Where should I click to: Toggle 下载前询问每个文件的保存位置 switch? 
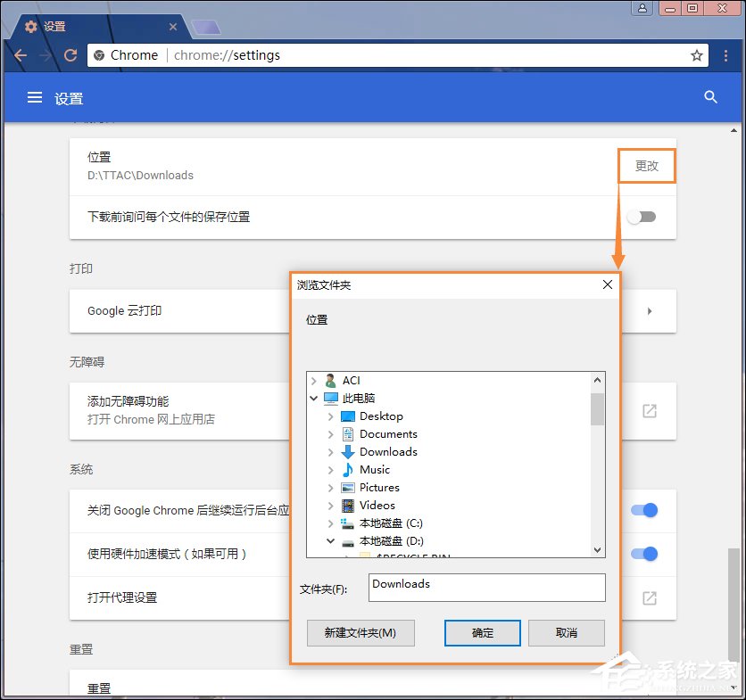[x=643, y=216]
